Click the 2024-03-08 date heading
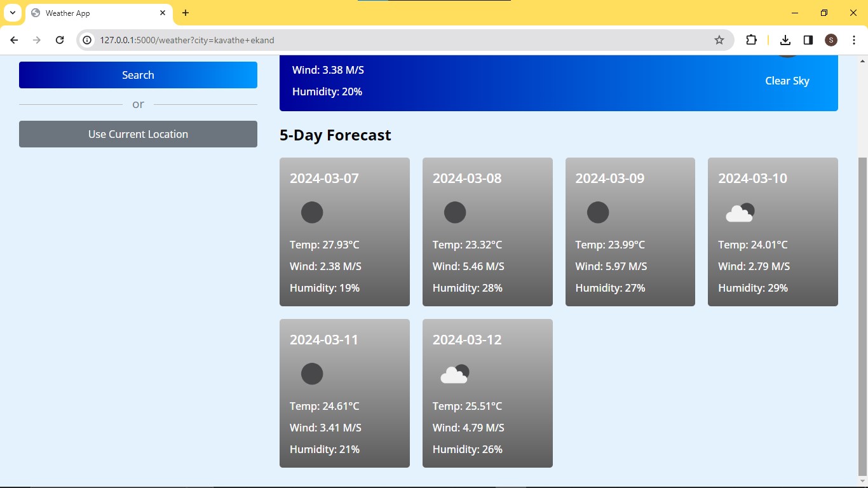 [467, 179]
